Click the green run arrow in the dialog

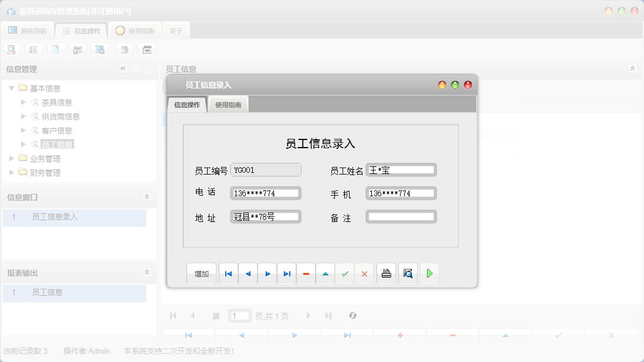click(429, 273)
